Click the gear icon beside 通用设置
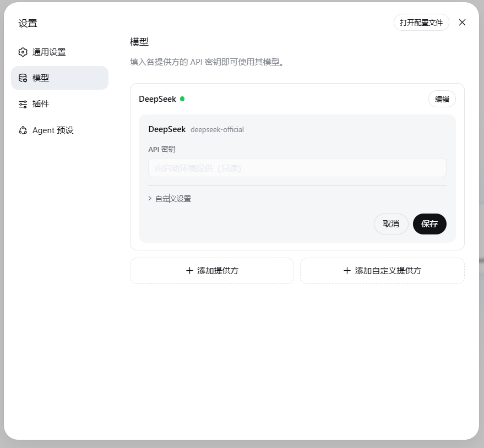The height and width of the screenshot is (448, 484). 23,52
